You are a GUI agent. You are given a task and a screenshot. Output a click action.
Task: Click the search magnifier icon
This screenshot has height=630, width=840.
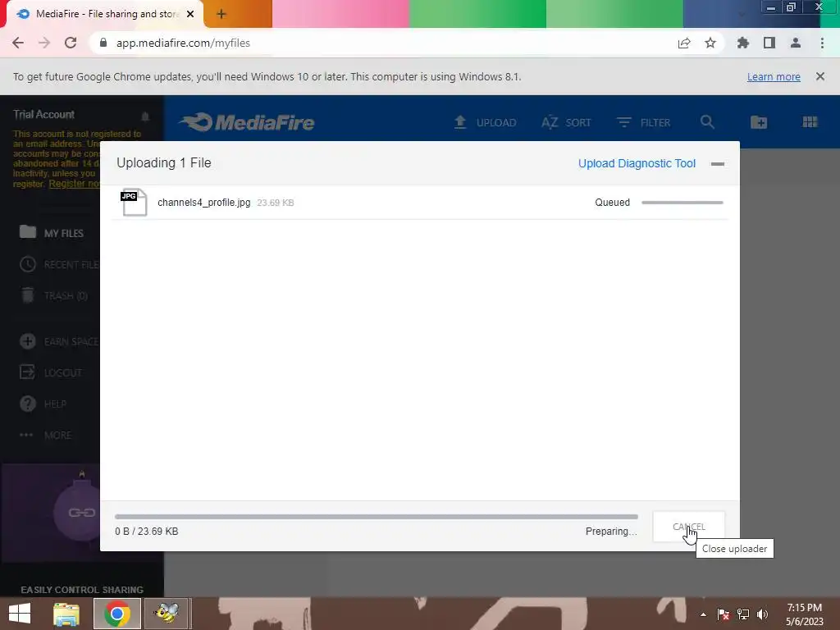coord(707,122)
